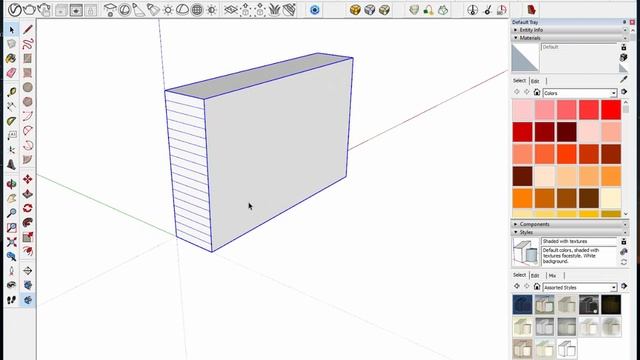Select the Rotate tool

coord(28,208)
